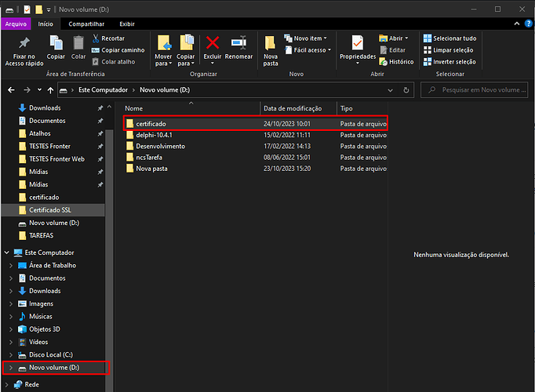Image resolution: width=535 pixels, height=392 pixels.
Task: Click the Colar clipboard icon
Action: tap(78, 43)
